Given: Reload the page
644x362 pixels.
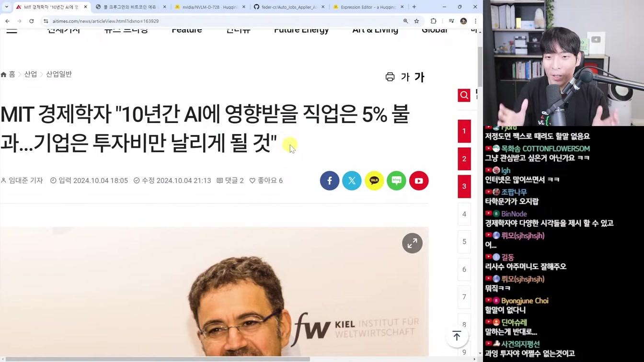Looking at the screenshot, I should coord(32,21).
